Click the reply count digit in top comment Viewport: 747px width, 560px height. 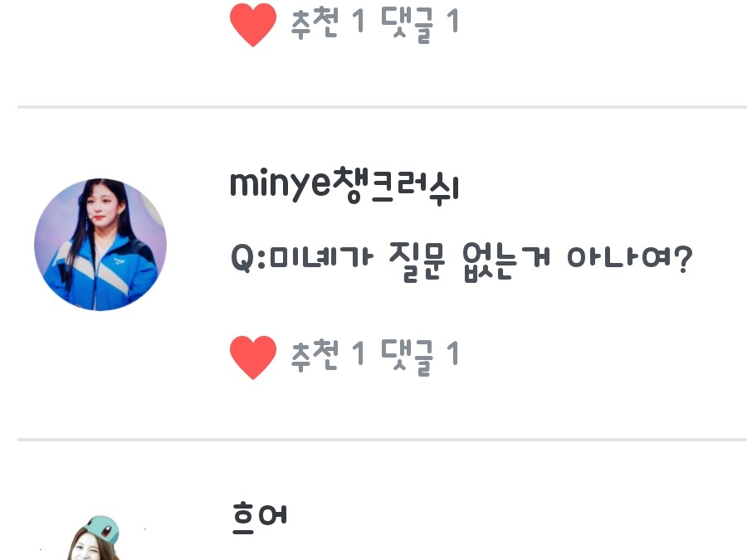[x=452, y=21]
